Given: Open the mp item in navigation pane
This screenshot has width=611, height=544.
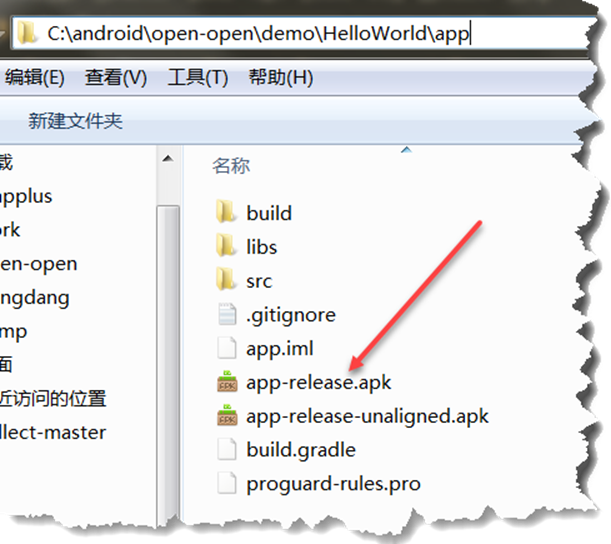Looking at the screenshot, I should (x=13, y=332).
